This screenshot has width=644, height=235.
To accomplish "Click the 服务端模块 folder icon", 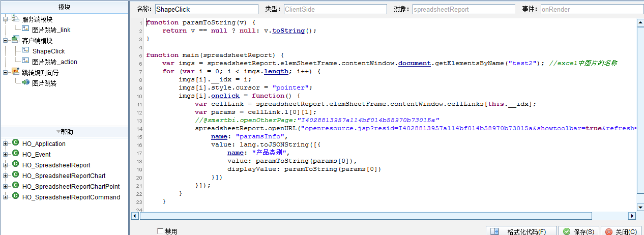I will (15, 19).
